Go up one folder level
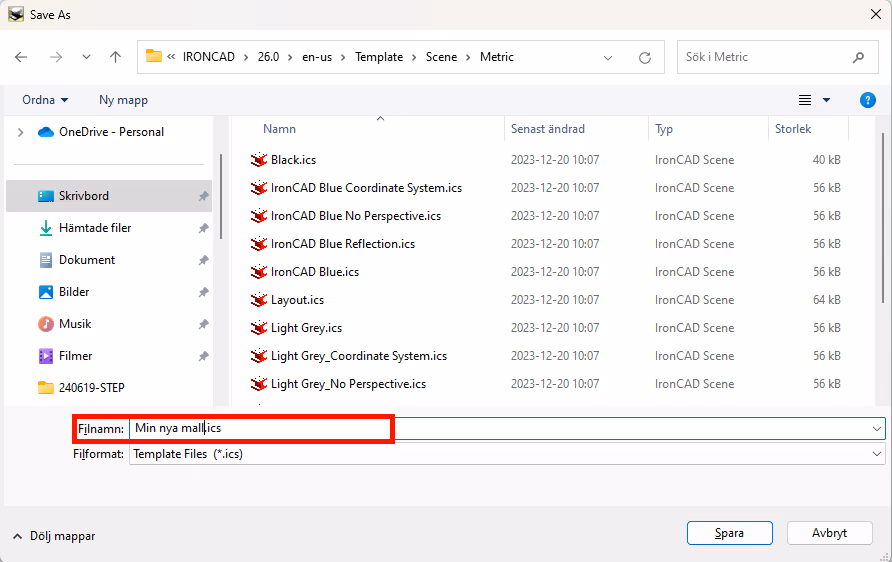892x562 pixels. pos(115,57)
